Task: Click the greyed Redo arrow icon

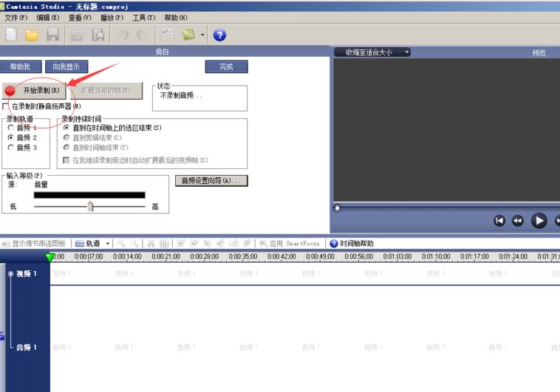Action: point(143,35)
